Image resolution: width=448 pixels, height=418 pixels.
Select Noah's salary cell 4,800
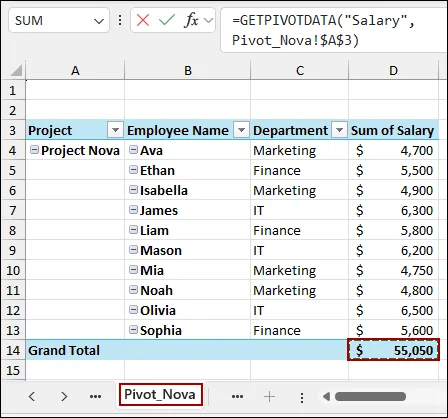tap(393, 290)
